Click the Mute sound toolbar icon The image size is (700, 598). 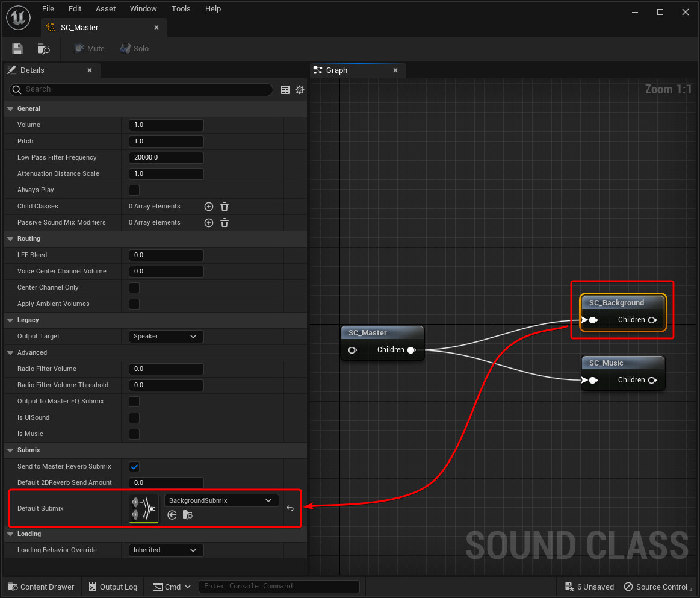[x=89, y=48]
